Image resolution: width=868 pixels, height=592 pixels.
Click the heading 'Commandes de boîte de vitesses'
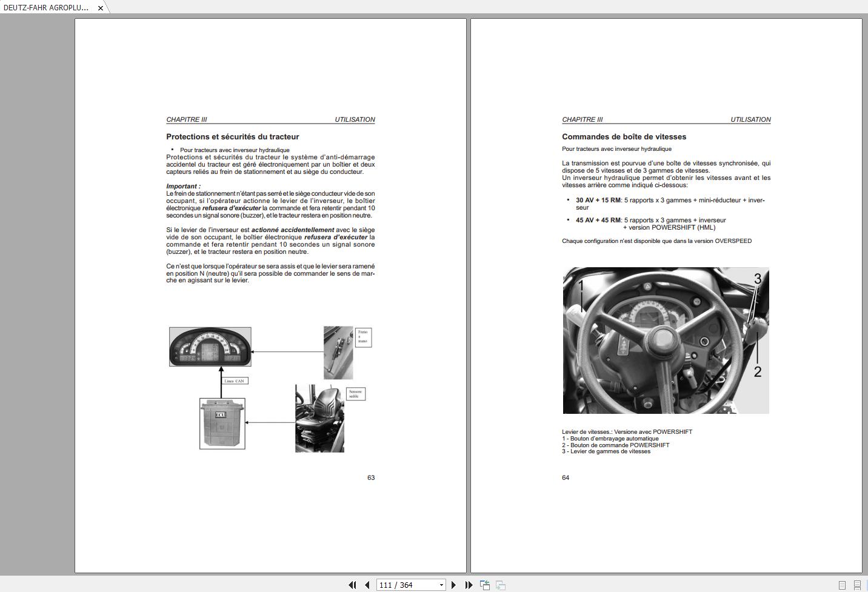tap(624, 137)
